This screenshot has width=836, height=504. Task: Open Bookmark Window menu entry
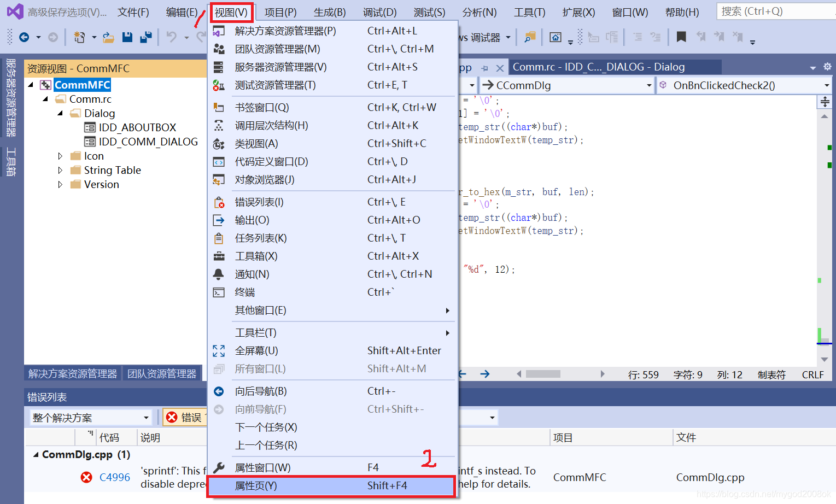(332, 108)
